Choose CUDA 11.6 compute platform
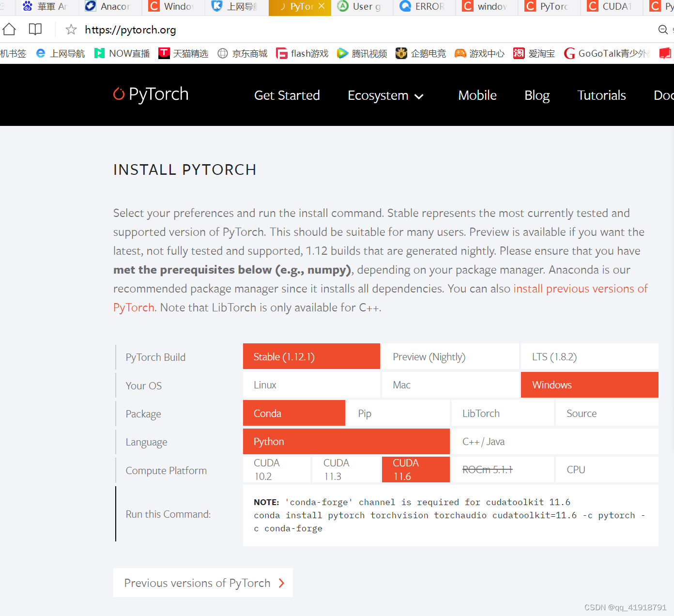Image resolution: width=674 pixels, height=616 pixels. (416, 469)
